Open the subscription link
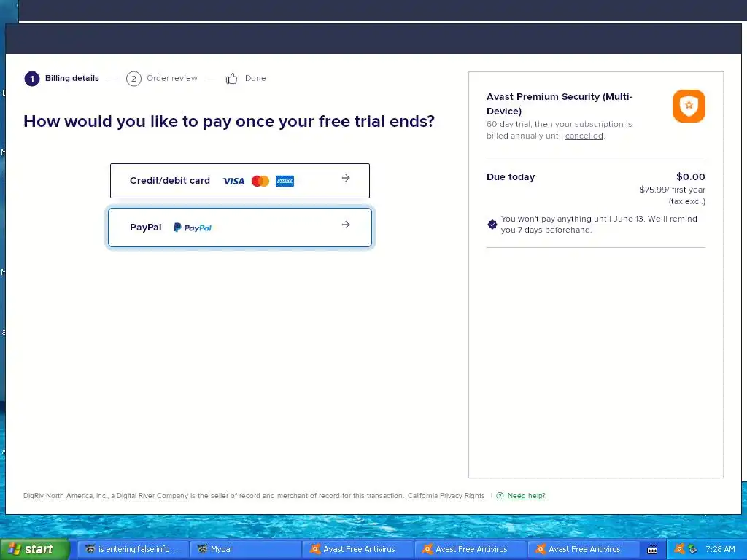Viewport: 747px width, 560px height. pos(599,124)
